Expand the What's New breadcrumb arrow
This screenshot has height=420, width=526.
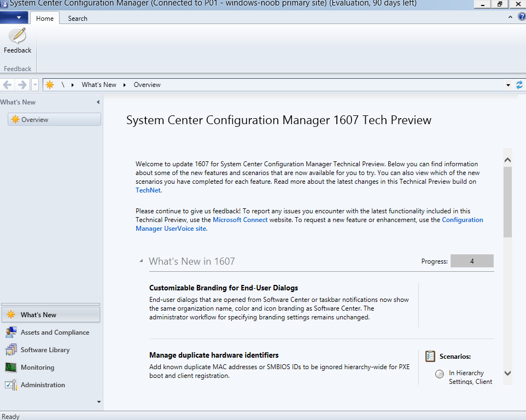click(125, 85)
